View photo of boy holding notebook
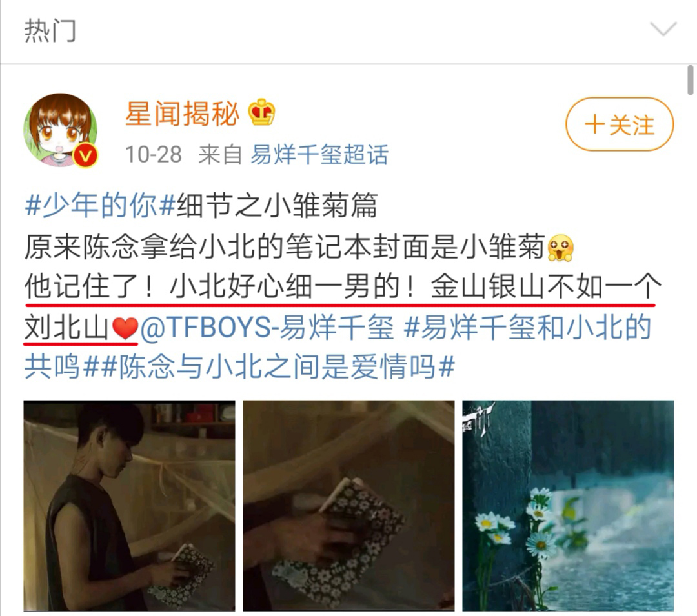Image resolution: width=697 pixels, height=616 pixels. pos(129,506)
